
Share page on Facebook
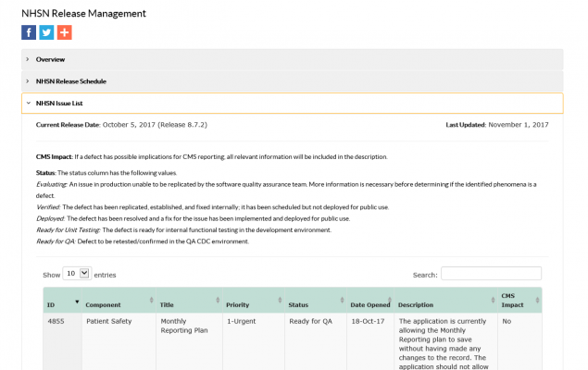point(29,32)
